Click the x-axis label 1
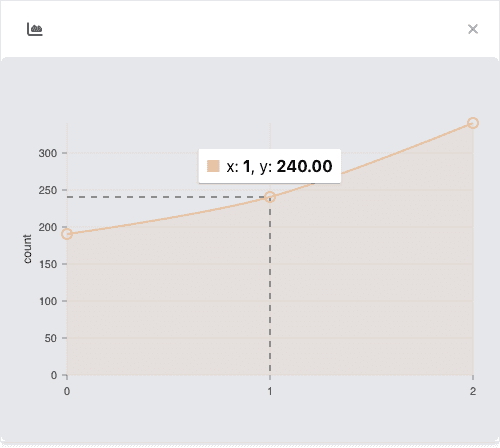This screenshot has width=500, height=448. [x=270, y=391]
